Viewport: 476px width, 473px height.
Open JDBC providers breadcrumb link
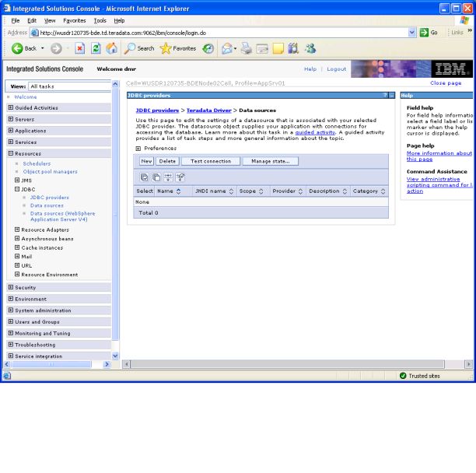click(157, 110)
